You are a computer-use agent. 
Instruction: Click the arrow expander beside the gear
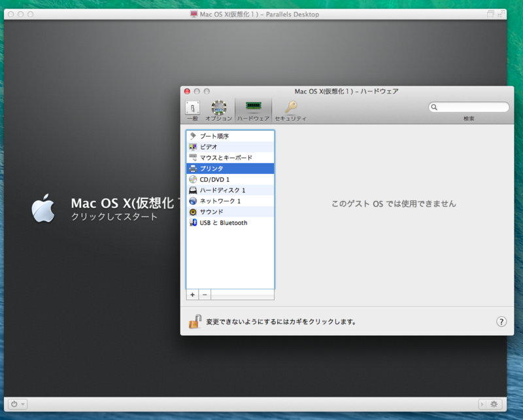coord(482,404)
